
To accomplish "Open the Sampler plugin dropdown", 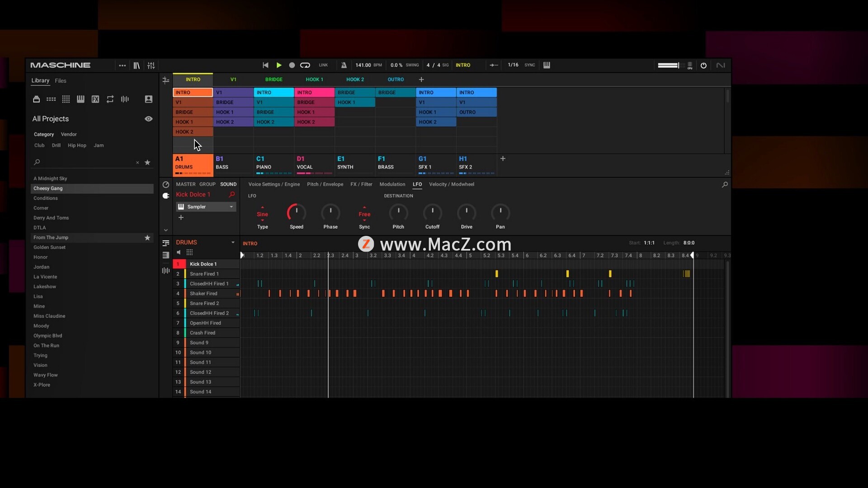I will click(x=206, y=207).
